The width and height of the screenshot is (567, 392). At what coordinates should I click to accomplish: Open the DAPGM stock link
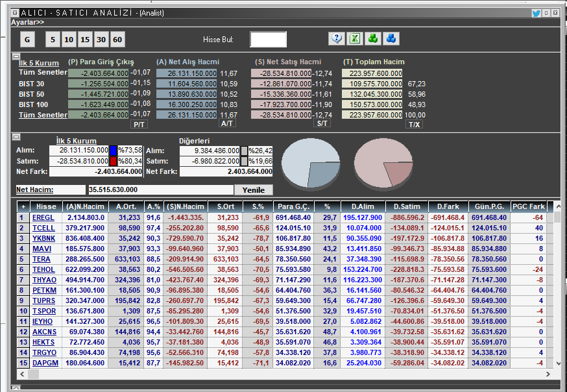(45, 363)
